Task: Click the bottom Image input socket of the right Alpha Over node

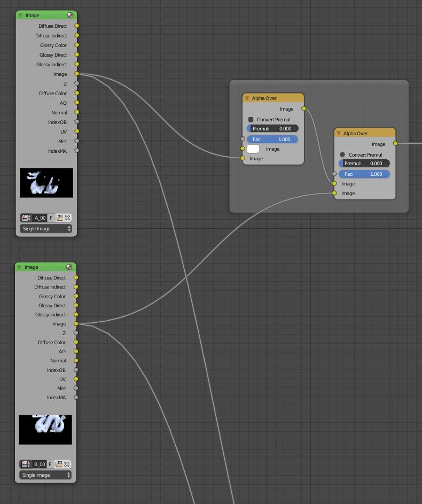Action: [334, 193]
